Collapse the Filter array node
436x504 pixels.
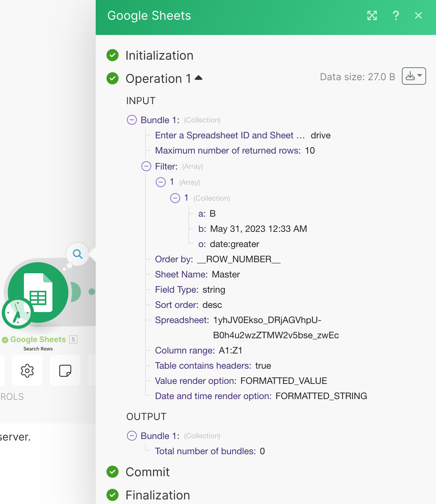point(146,166)
